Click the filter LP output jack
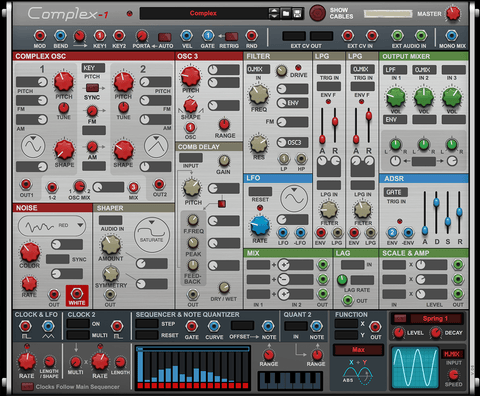The height and width of the screenshot is (396, 480). 284,159
